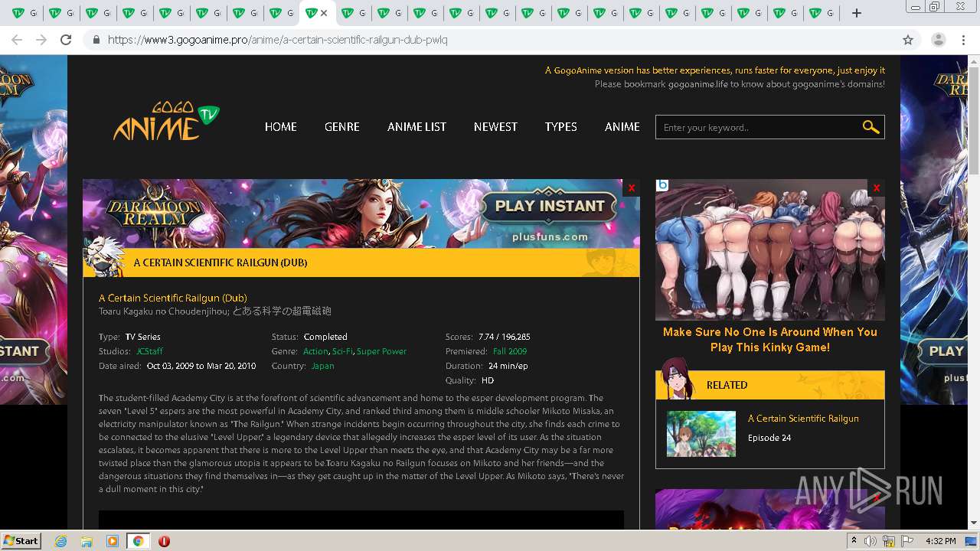Click the kinky game ad caption
Image resolution: width=980 pixels, height=551 pixels.
770,340
